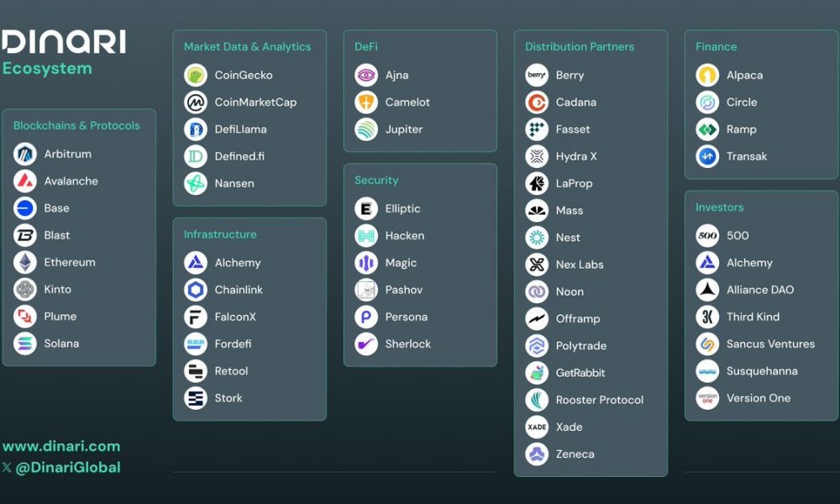The image size is (840, 504).
Task: Click the Xade logo icon
Action: coord(537,427)
